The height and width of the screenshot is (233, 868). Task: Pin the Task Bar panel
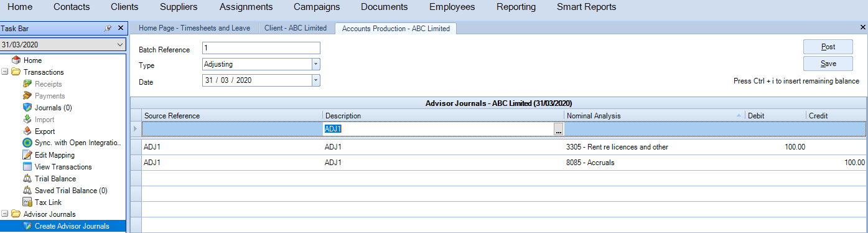108,29
